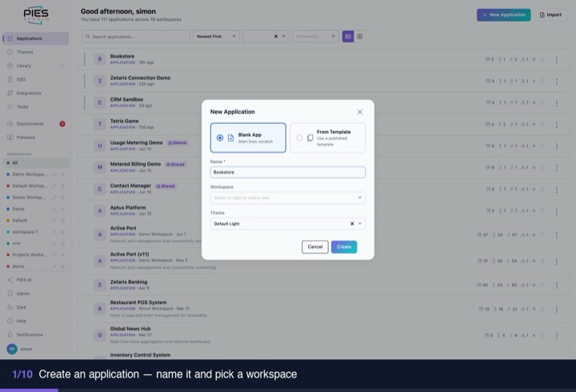Open more options for Zetaris Banking row
Image resolution: width=576 pixels, height=392 pixels.
pos(557,285)
